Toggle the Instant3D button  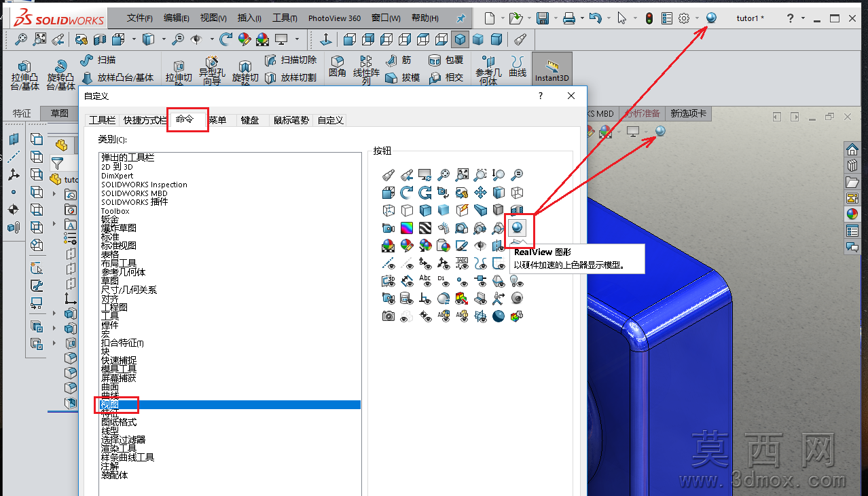point(551,69)
